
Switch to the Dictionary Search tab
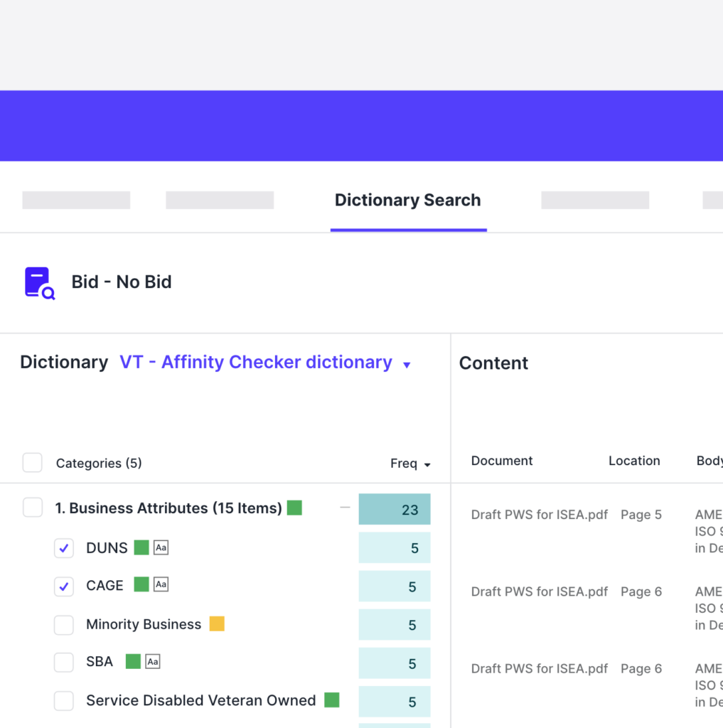407,200
